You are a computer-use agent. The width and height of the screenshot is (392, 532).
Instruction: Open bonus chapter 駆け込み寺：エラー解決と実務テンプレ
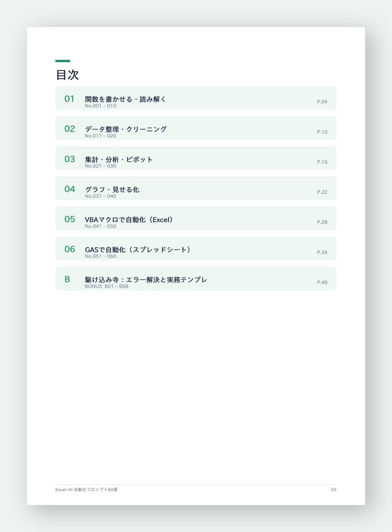196,278
